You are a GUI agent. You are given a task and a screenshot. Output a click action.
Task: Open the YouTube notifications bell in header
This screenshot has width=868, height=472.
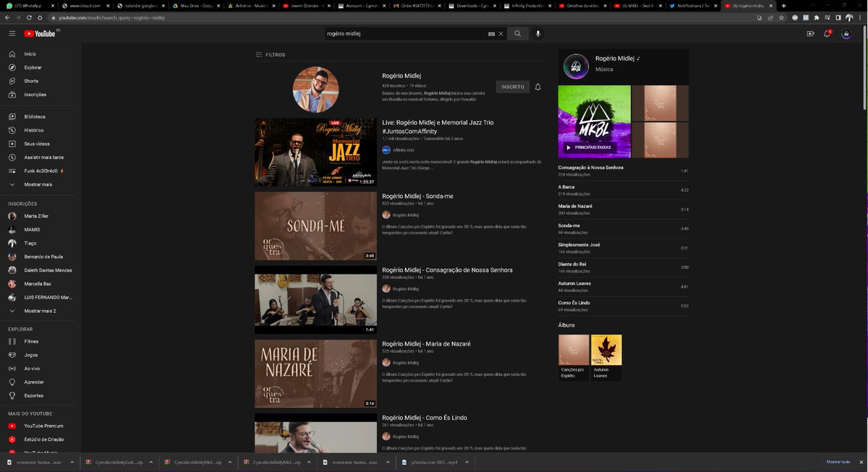827,33
